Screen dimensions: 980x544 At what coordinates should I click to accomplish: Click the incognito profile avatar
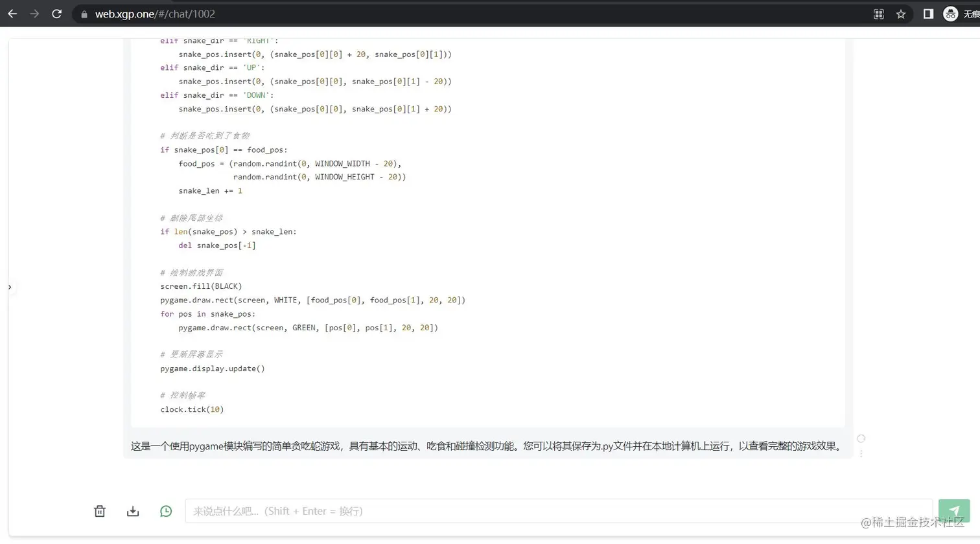(x=950, y=14)
